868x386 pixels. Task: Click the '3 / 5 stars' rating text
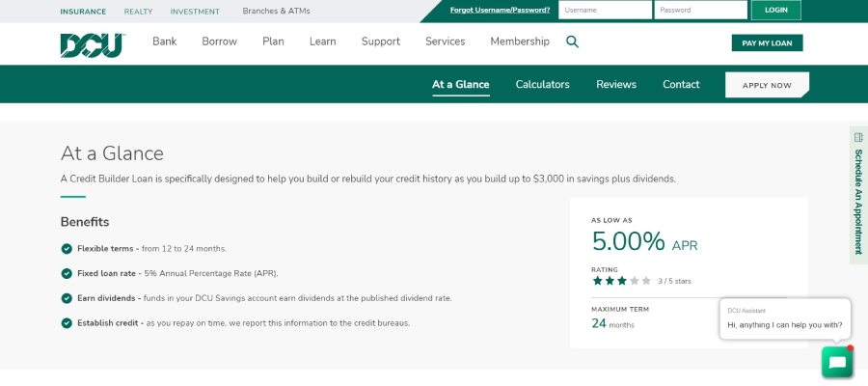[674, 282]
